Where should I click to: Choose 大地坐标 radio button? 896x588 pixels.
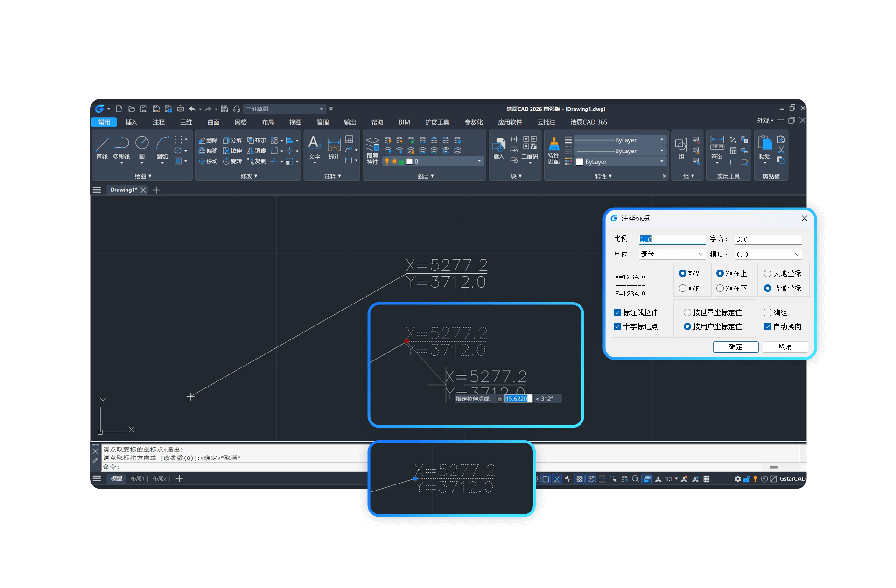pyautogui.click(x=768, y=273)
